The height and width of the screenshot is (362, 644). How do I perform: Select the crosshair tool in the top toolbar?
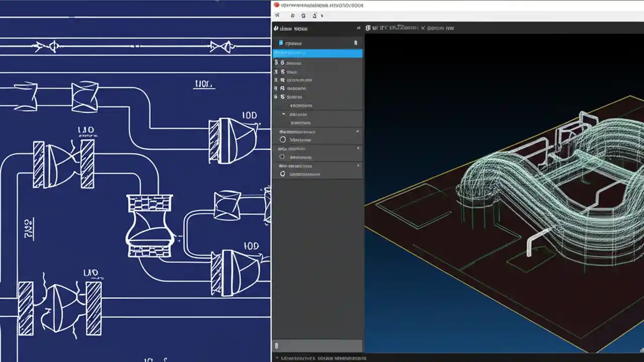[x=277, y=16]
